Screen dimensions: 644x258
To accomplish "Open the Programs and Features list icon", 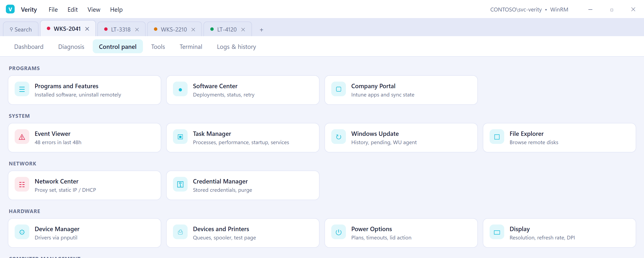I will click(22, 89).
